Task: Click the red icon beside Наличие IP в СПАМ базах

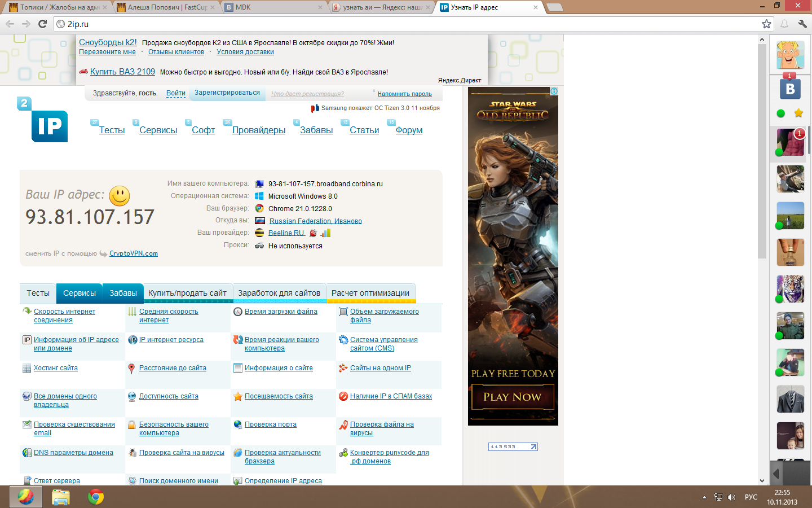Action: pyautogui.click(x=343, y=396)
